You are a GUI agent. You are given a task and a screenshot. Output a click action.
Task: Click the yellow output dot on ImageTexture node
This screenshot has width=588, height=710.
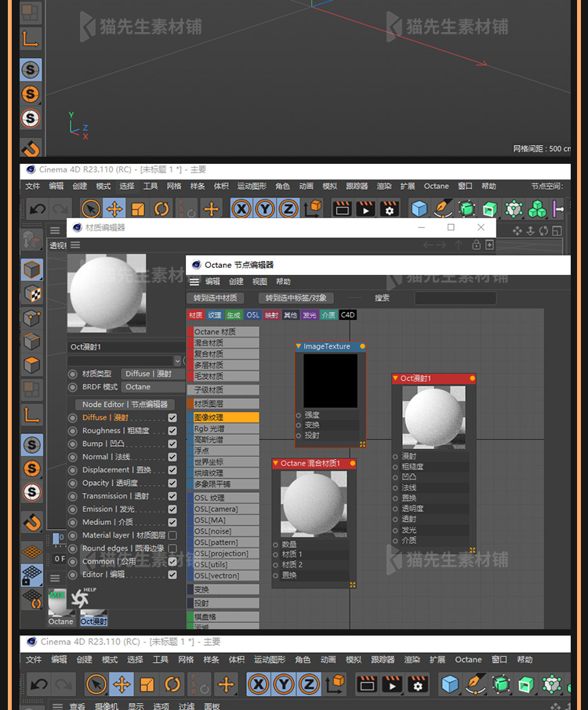pyautogui.click(x=362, y=346)
